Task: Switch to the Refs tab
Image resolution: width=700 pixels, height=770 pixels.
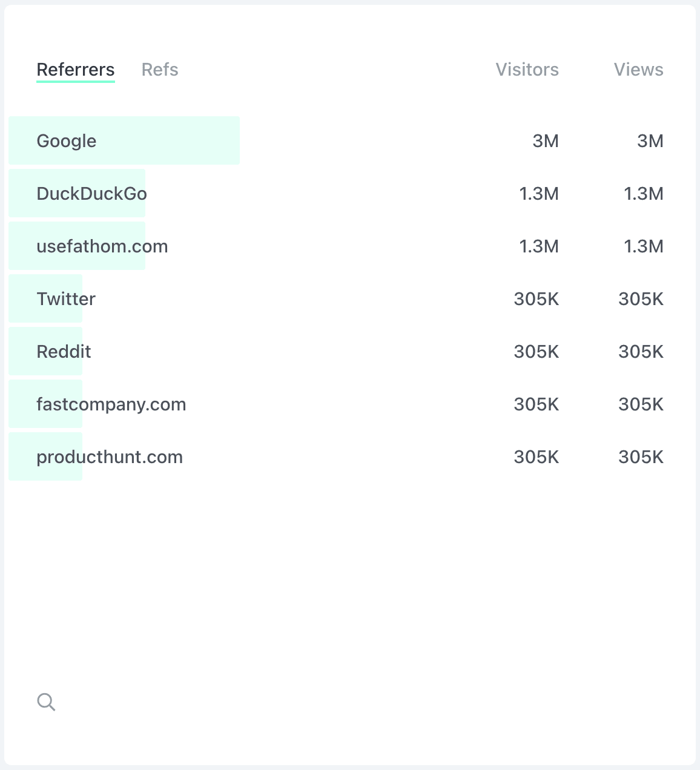Action: [x=160, y=69]
